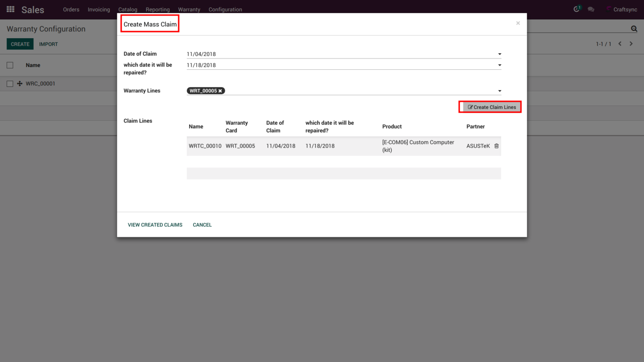644x362 pixels.
Task: Open the Warranty Lines dropdown arrow
Action: pyautogui.click(x=500, y=91)
